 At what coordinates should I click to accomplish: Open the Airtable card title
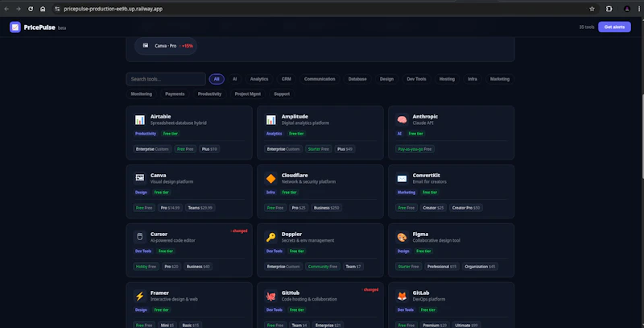coord(160,117)
